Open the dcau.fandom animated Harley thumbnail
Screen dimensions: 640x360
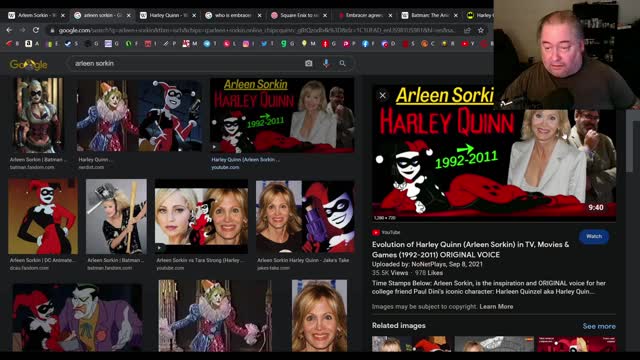(x=43, y=216)
